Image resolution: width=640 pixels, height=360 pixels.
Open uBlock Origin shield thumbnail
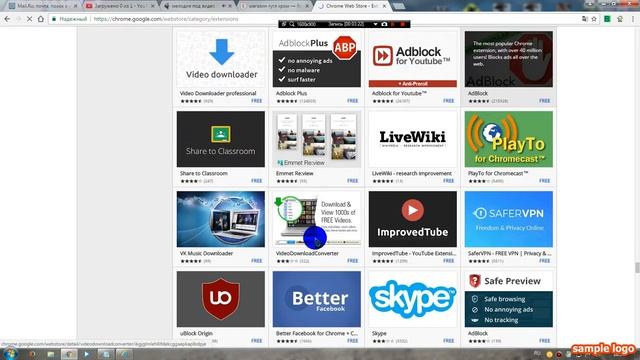point(221,299)
